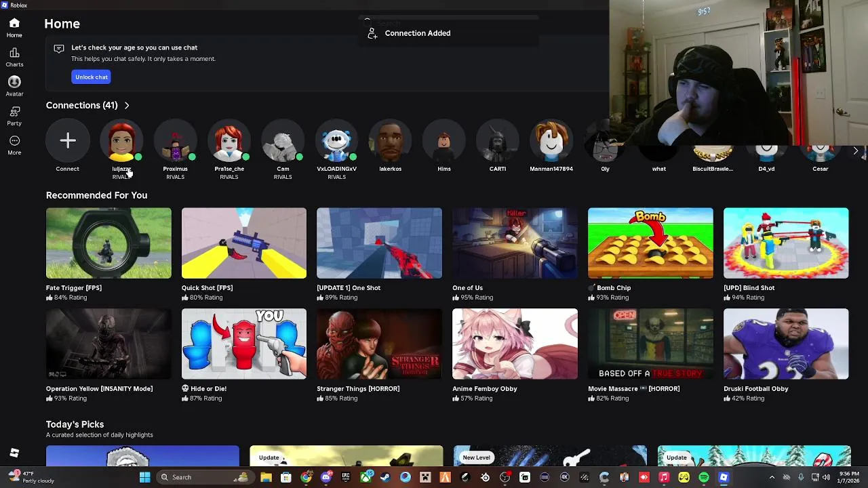The image size is (868, 488).
Task: Open Hide or Die! game thumbnail
Action: click(x=244, y=344)
